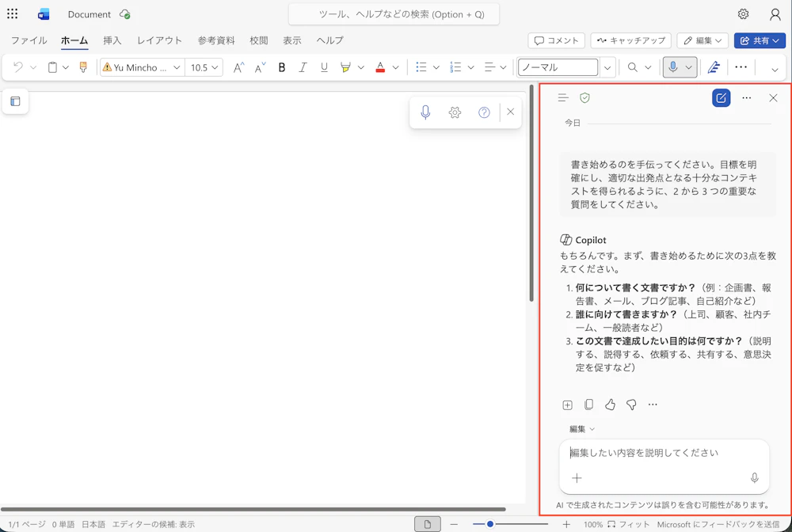Copy the Copilot response

point(588,405)
